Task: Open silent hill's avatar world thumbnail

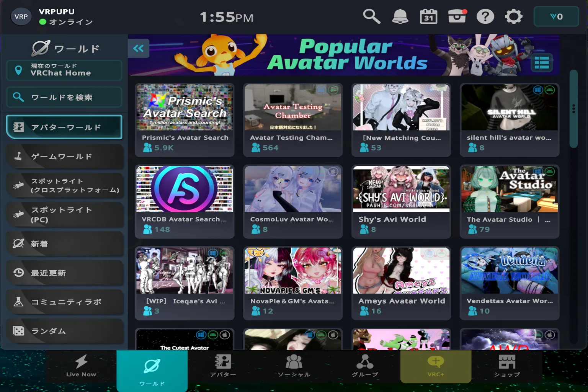Action: tap(510, 107)
